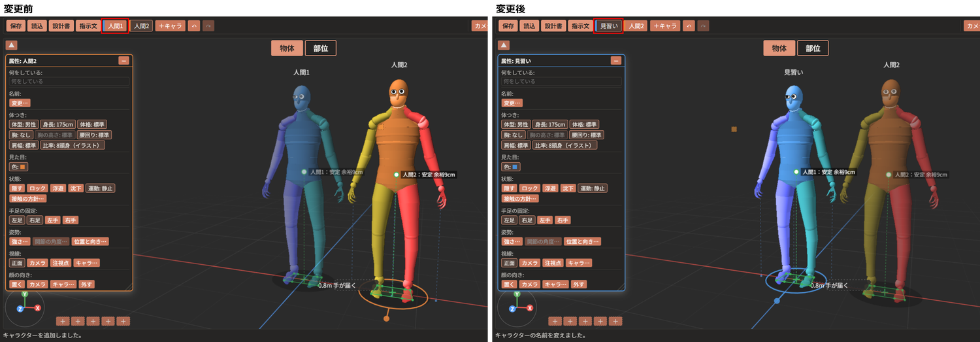Viewport: 980px width, 342px height.
Task: Click 注視点 gaze button in 人間2 panel
Action: tap(60, 263)
